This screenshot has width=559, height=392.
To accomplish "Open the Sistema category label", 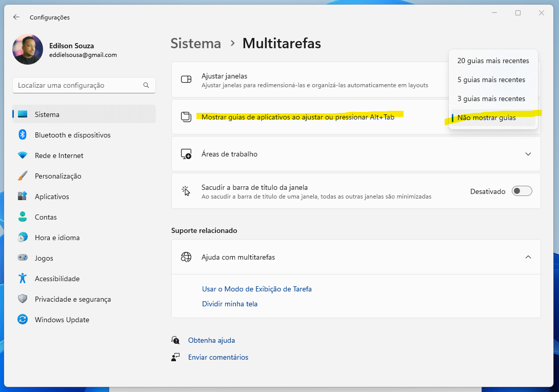I will pyautogui.click(x=47, y=114).
